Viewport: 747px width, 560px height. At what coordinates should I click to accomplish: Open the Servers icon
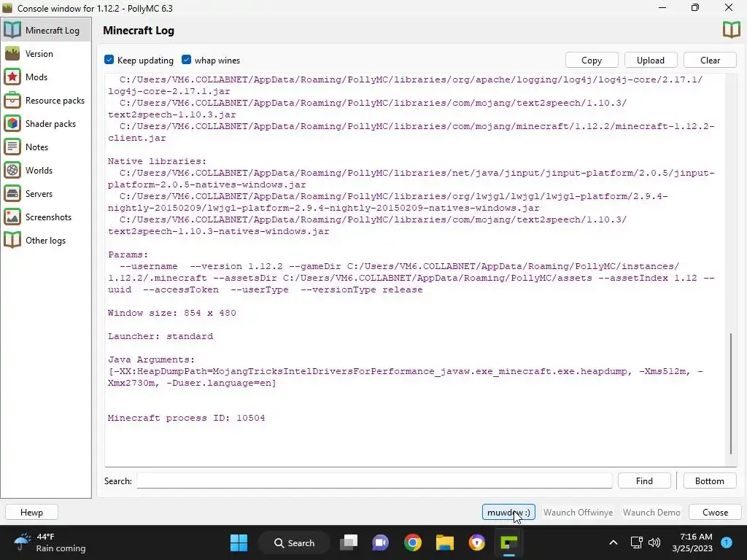point(12,193)
